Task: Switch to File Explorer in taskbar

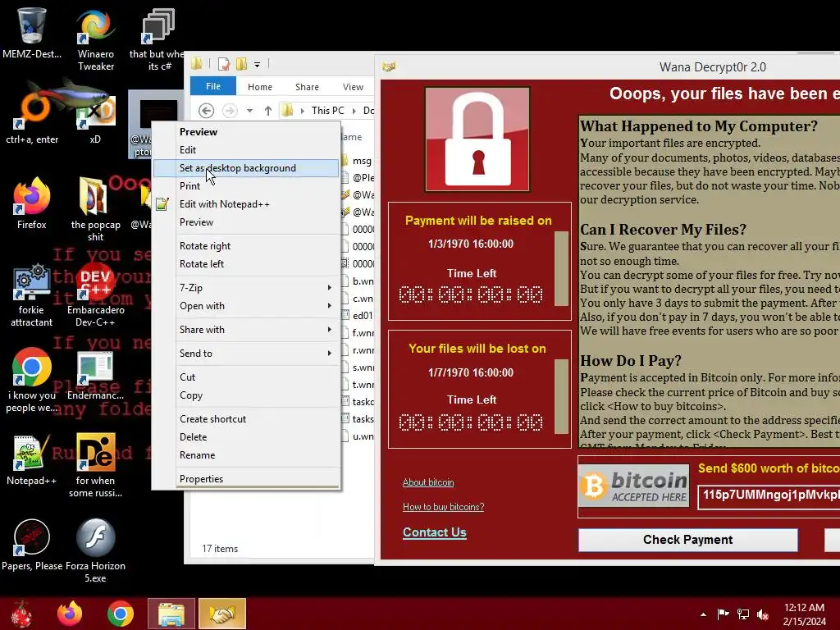Action: pyautogui.click(x=171, y=614)
